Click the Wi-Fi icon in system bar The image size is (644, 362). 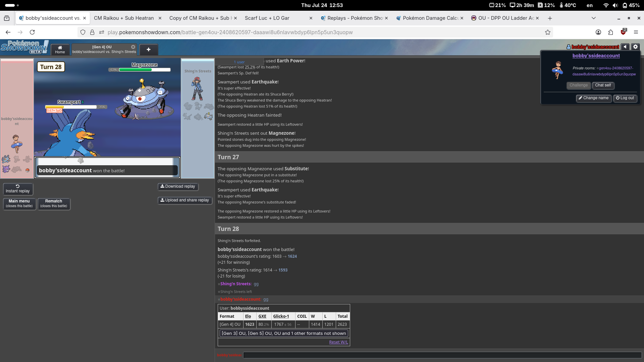(606, 5)
